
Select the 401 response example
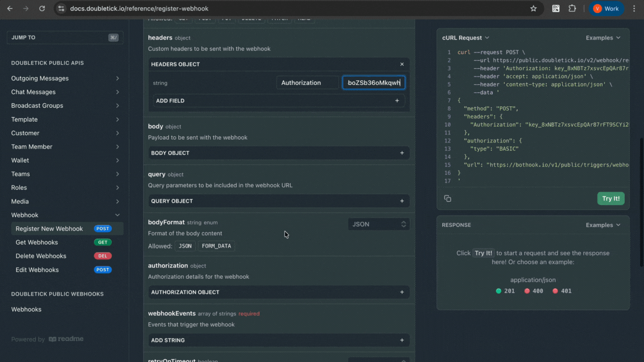[562, 291]
